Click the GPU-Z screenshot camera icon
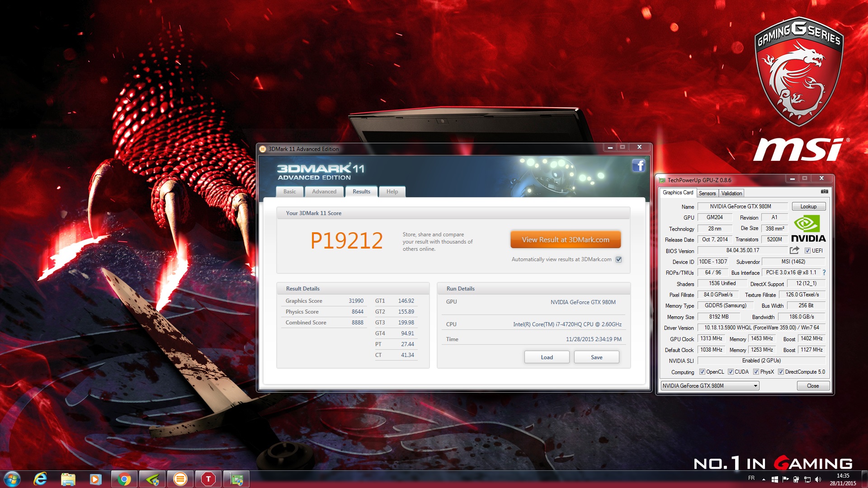868x488 pixels. coord(825,192)
